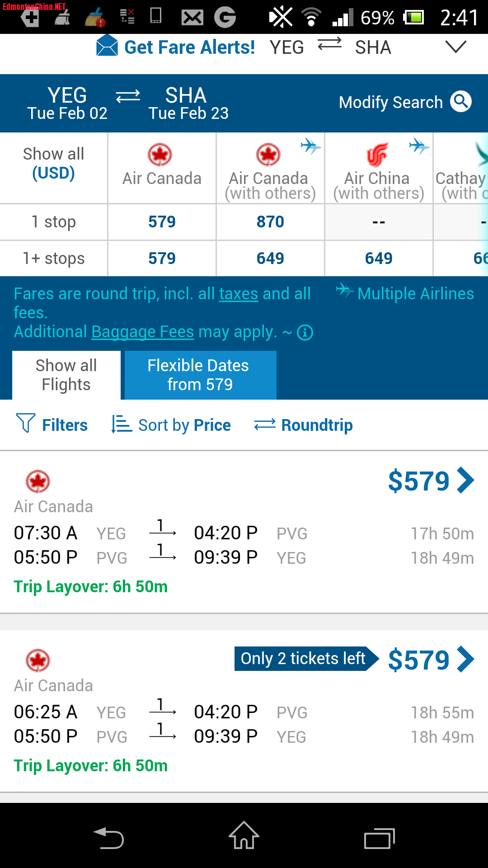The width and height of the screenshot is (488, 868).
Task: Tap the Get Fare Alerts envelope icon
Action: [x=107, y=46]
